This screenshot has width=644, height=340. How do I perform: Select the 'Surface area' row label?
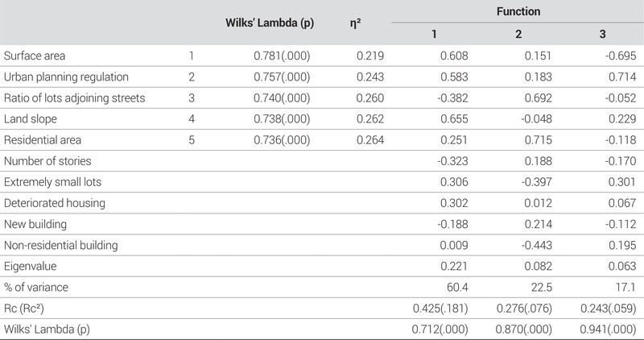(x=35, y=56)
